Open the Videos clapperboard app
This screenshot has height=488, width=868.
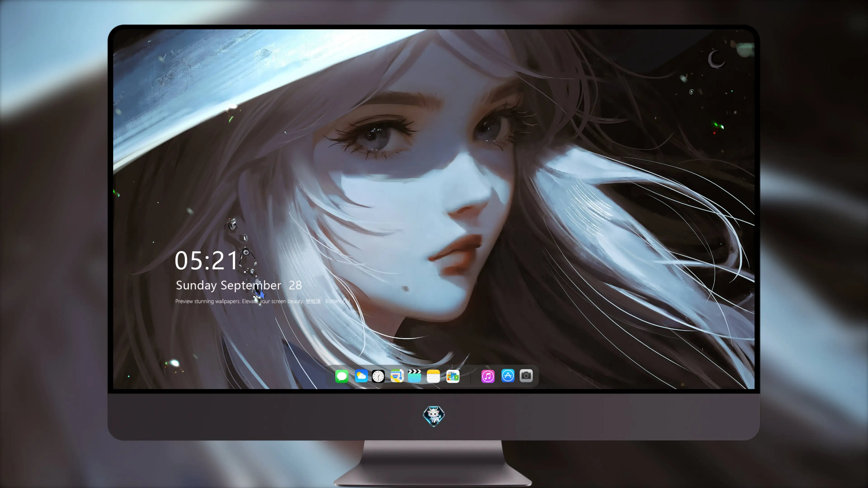click(415, 376)
